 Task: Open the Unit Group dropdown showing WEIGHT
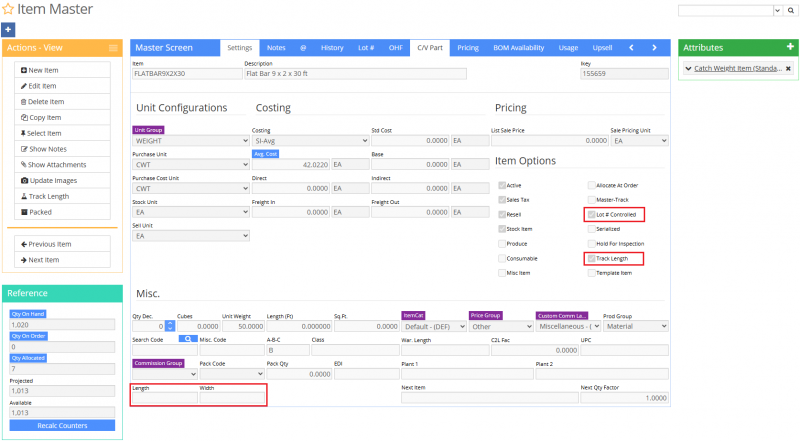click(x=190, y=142)
